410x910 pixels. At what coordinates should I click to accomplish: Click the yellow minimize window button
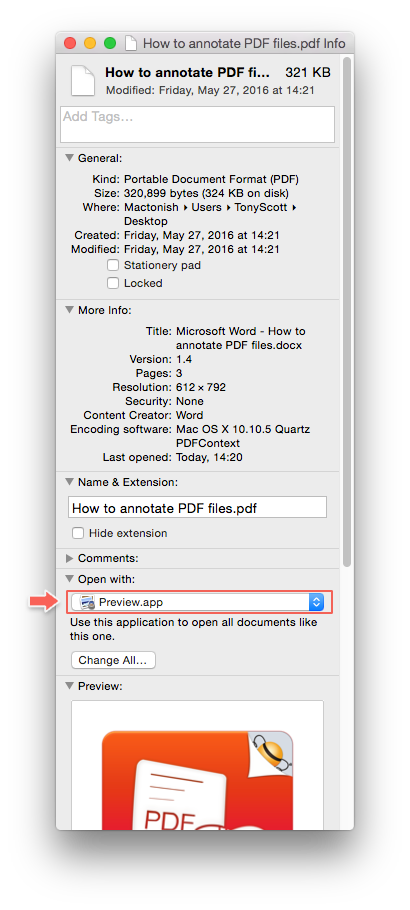coord(90,43)
